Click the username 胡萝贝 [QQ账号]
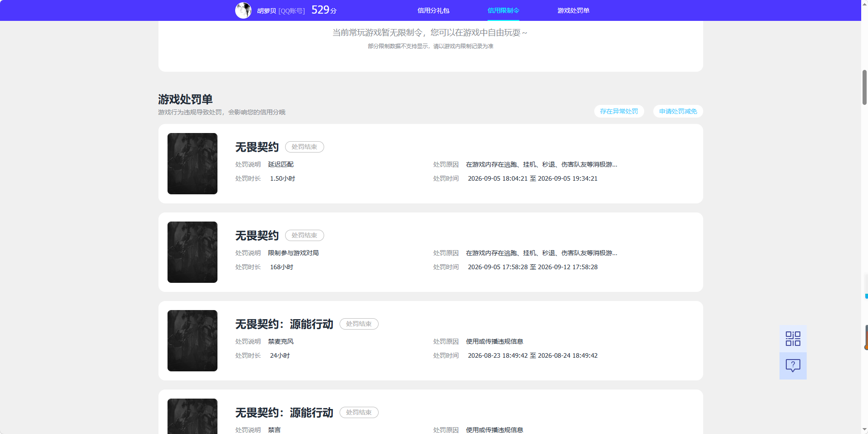The width and height of the screenshot is (868, 434). 281,10
